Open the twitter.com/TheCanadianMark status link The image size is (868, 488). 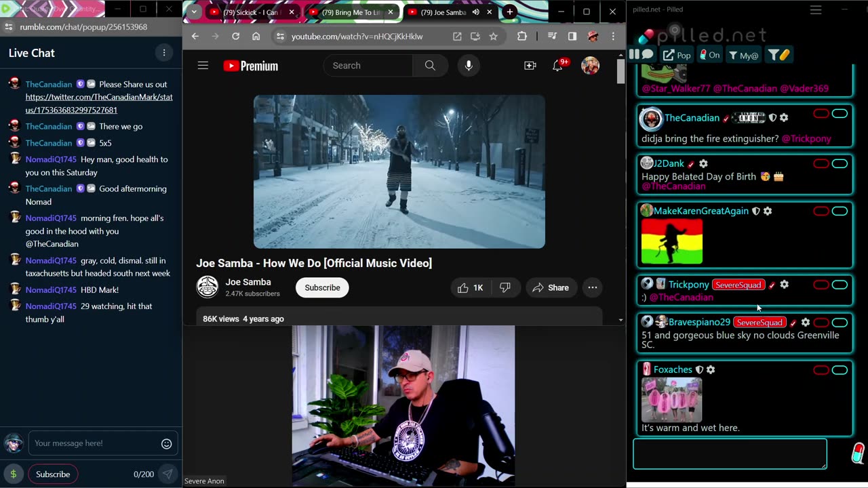99,104
